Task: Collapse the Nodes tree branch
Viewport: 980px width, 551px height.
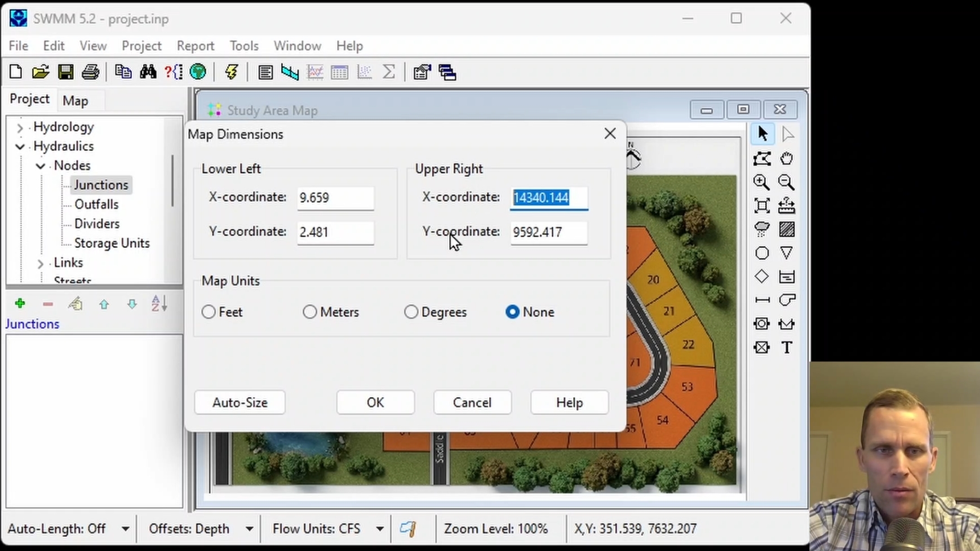Action: 40,166
